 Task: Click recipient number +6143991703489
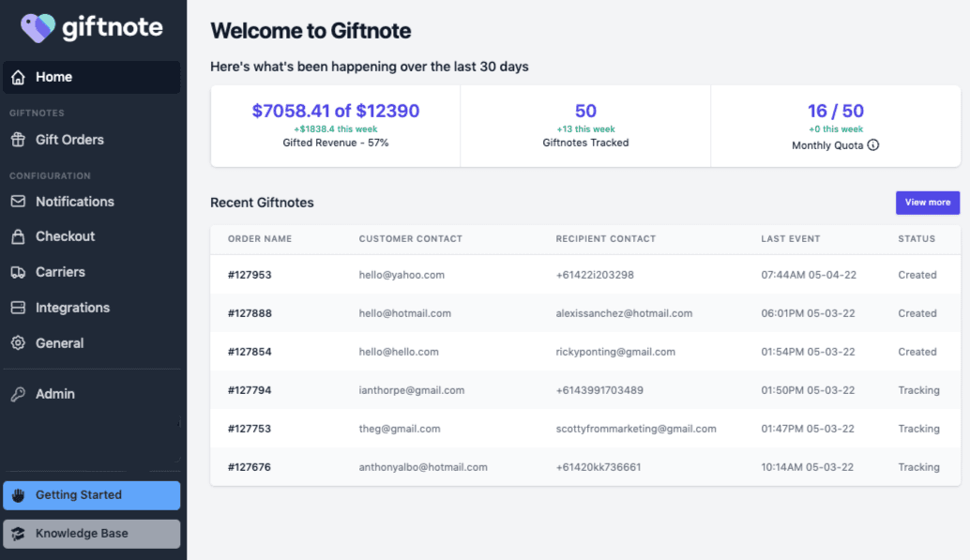pyautogui.click(x=599, y=390)
